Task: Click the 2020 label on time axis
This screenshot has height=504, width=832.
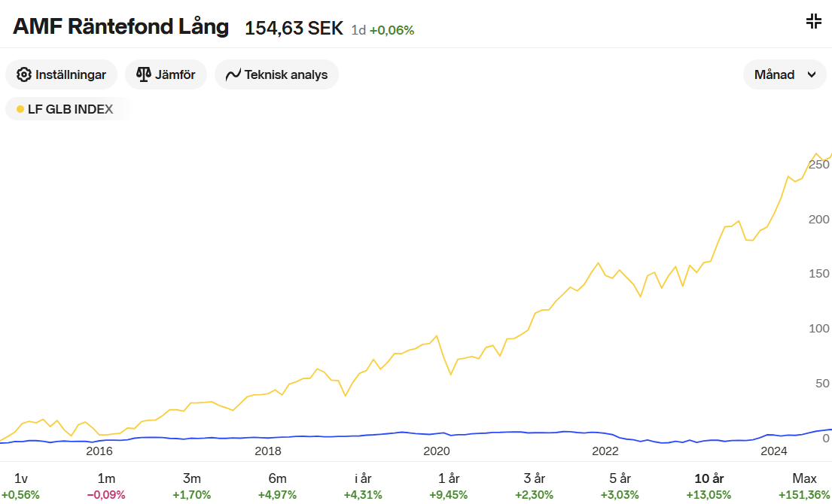Action: [x=436, y=451]
